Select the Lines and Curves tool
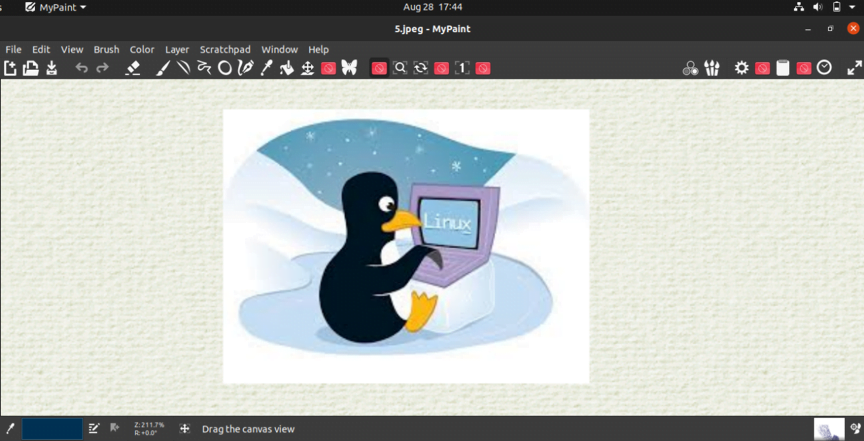Image resolution: width=864 pixels, height=441 pixels. tap(183, 68)
